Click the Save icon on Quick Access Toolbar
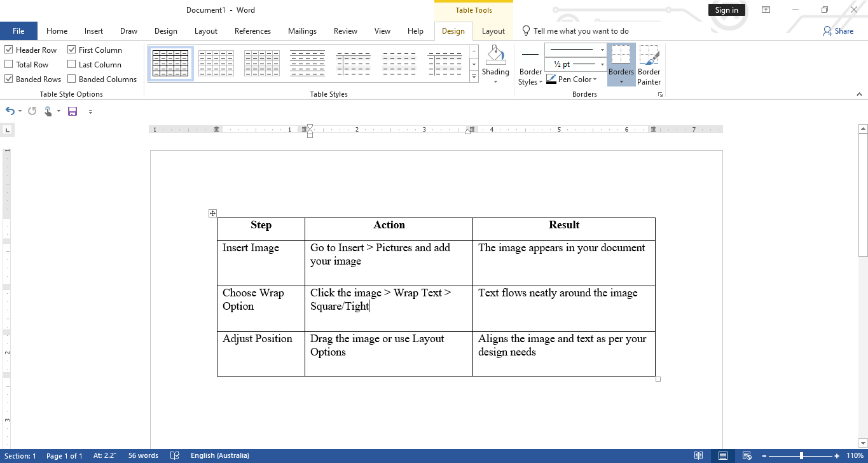Image resolution: width=868 pixels, height=463 pixels. 72,111
